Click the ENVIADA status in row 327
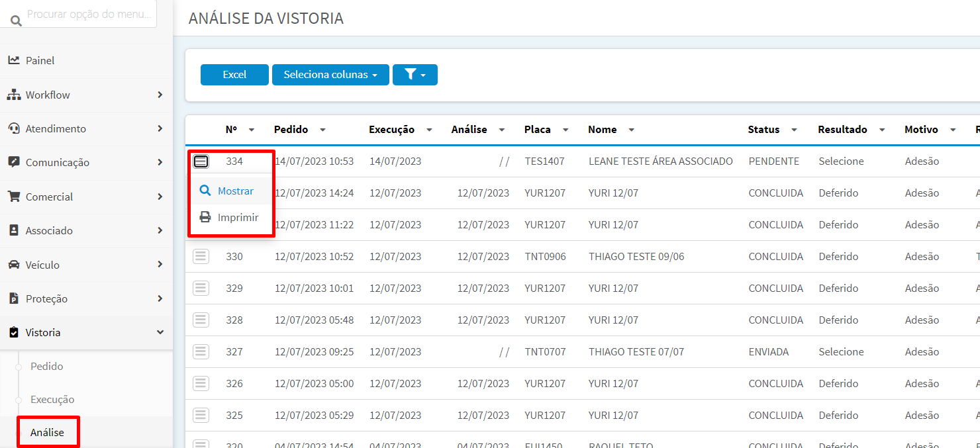The width and height of the screenshot is (980, 448). (x=769, y=352)
